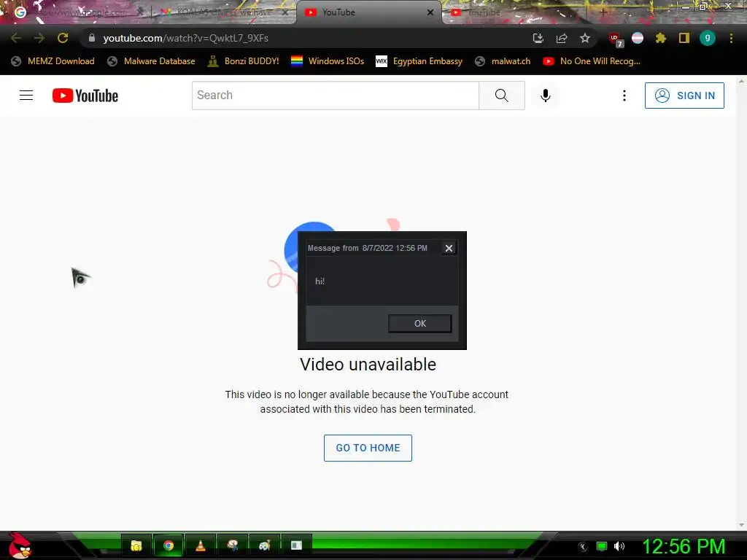Image resolution: width=747 pixels, height=560 pixels.
Task: Select the active YouTube tab
Action: [x=367, y=12]
